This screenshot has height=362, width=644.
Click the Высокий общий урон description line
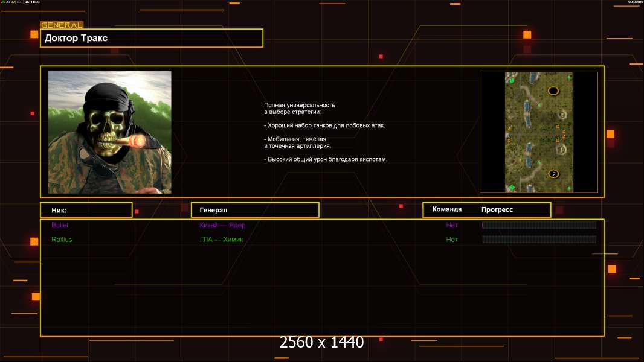click(325, 159)
